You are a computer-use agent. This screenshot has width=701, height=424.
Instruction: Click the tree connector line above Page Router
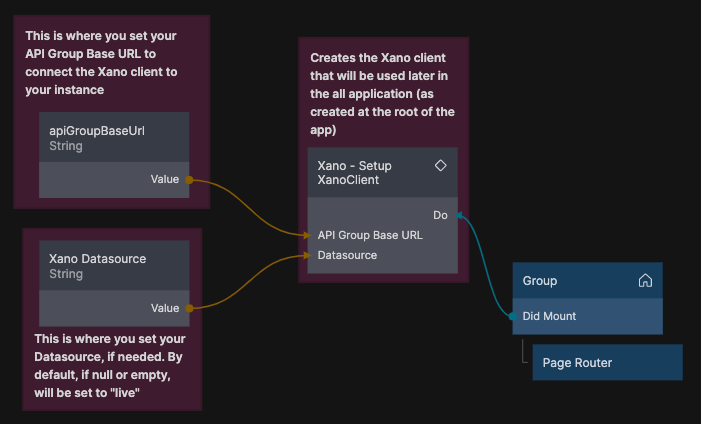(x=523, y=348)
